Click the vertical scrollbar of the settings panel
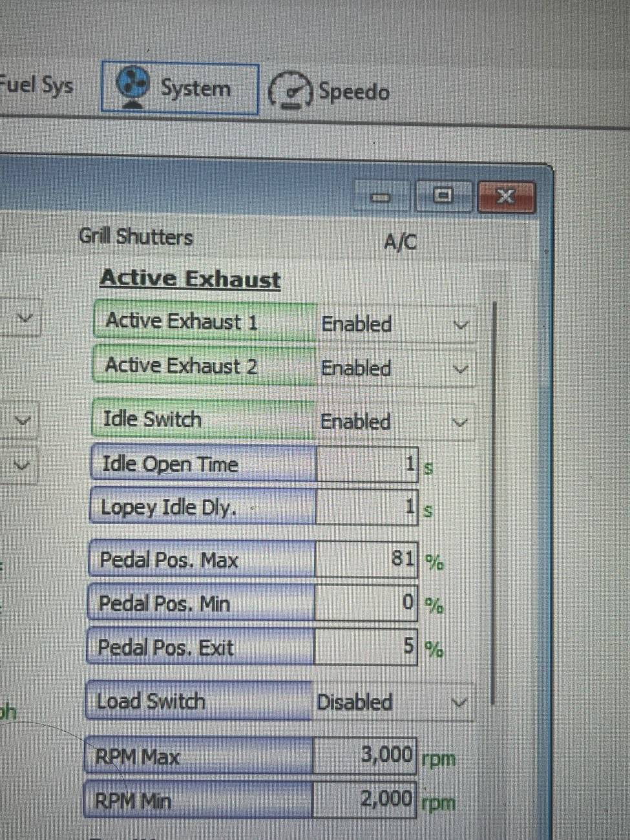This screenshot has height=840, width=630. pos(494,504)
